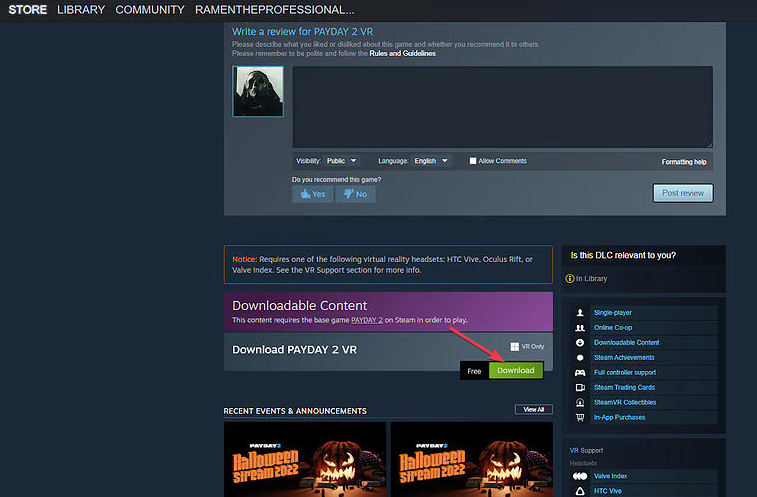Screen dimensions: 757x497
Task: Open the Valve Index link
Action: (x=610, y=476)
